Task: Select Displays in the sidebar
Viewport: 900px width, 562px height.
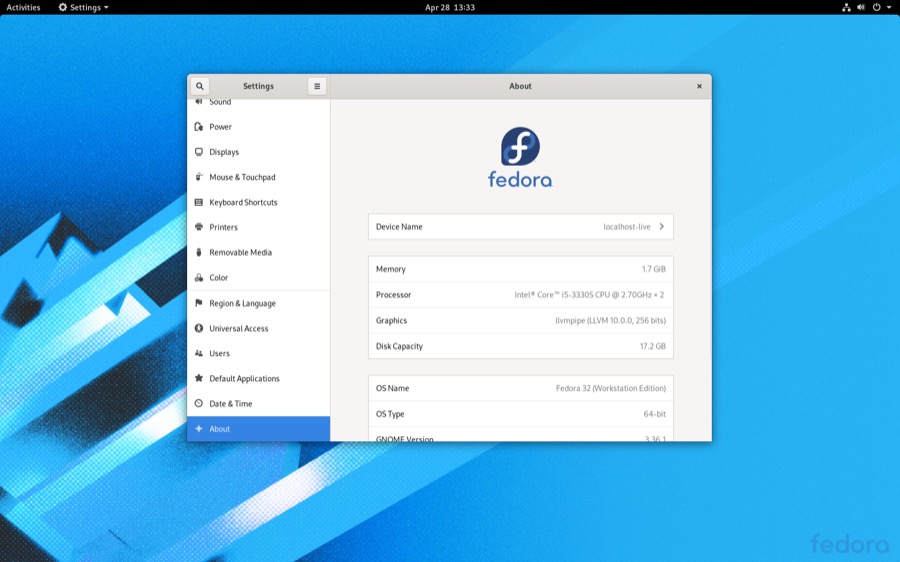Action: point(258,152)
